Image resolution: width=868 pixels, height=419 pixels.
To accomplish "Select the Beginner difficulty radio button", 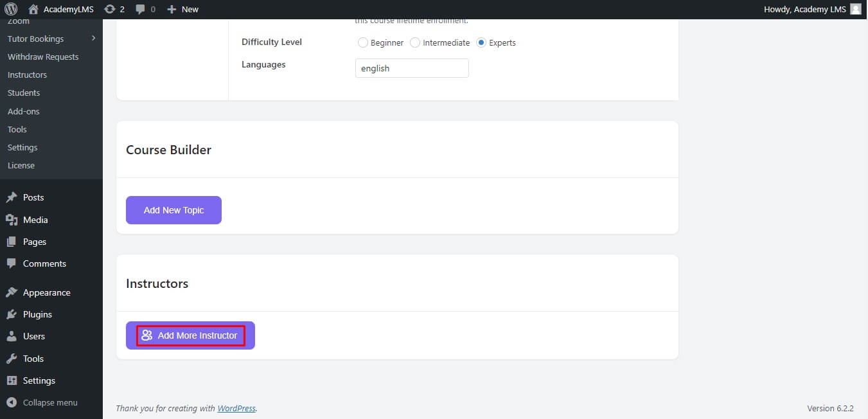I will (x=362, y=42).
